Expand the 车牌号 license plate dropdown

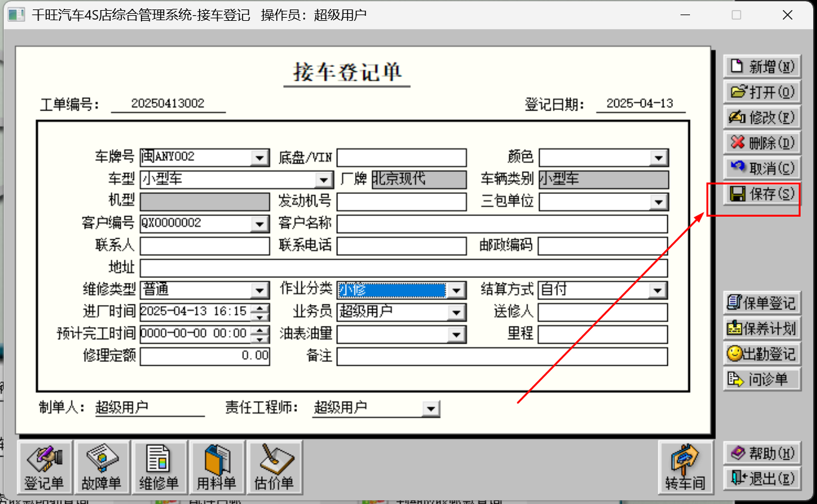click(260, 157)
